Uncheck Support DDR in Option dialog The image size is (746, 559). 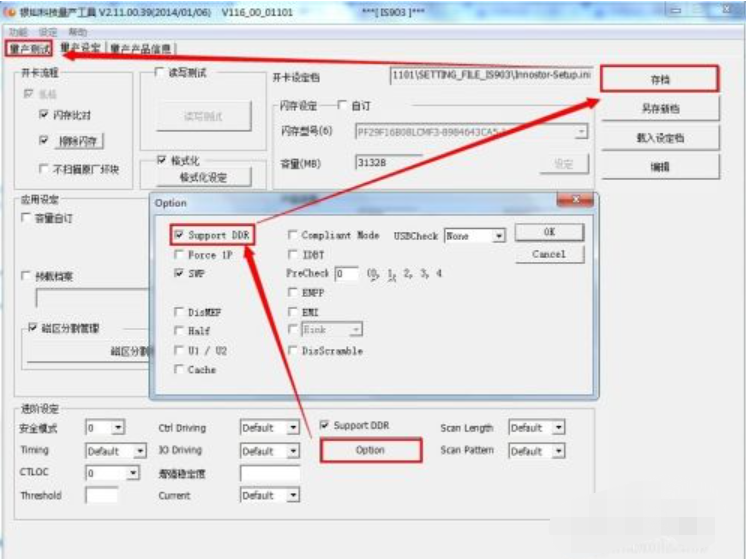pos(178,235)
